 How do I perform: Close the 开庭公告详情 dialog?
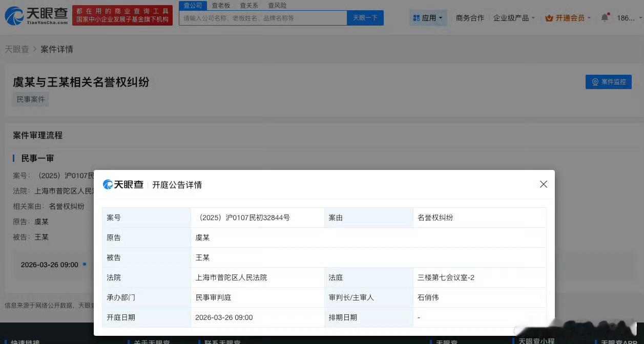[x=543, y=184]
